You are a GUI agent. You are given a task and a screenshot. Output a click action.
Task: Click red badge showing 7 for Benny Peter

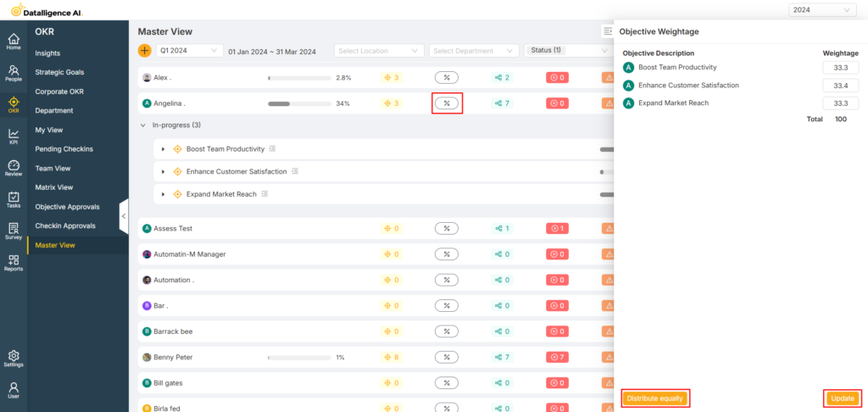pyautogui.click(x=557, y=357)
